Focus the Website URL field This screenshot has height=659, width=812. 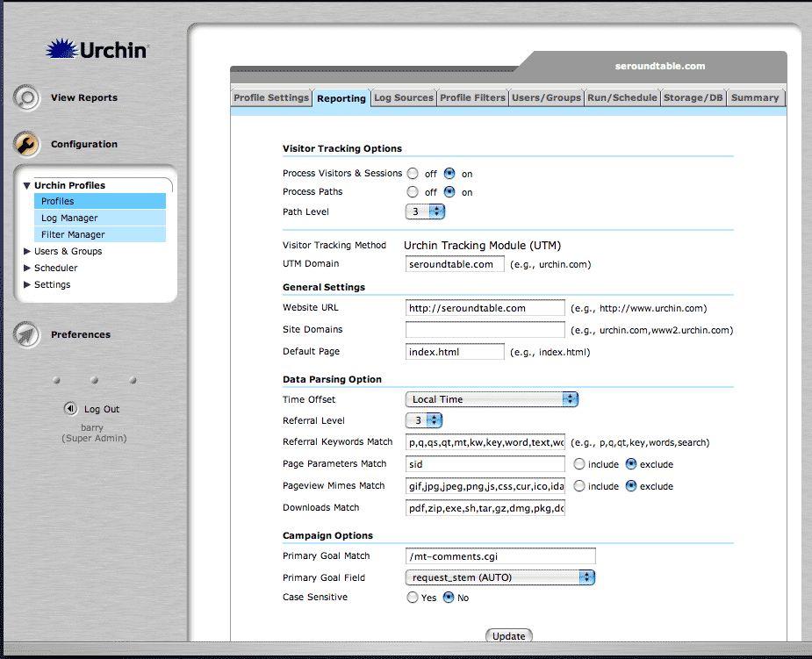pos(485,308)
